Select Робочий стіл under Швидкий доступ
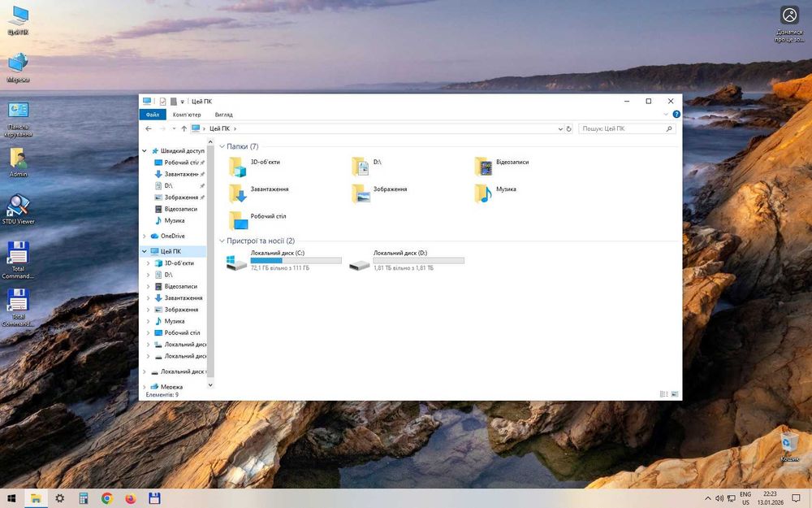The image size is (812, 508). (x=179, y=163)
